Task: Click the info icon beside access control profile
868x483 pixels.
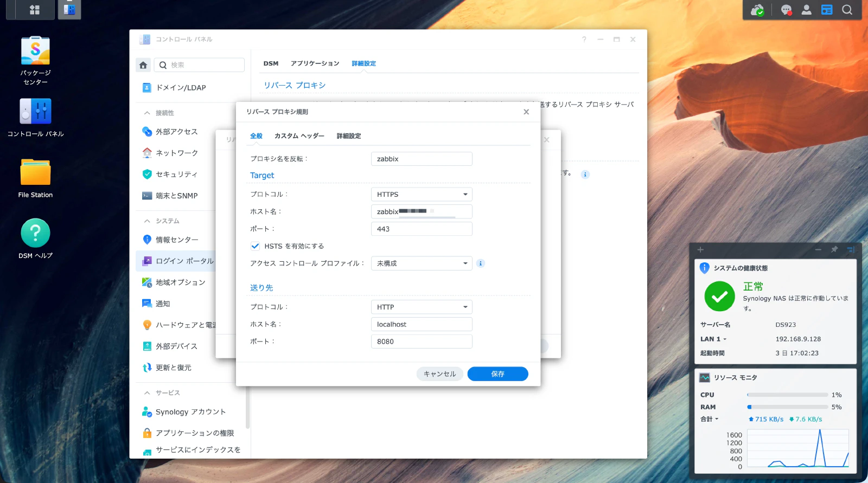Action: click(481, 263)
